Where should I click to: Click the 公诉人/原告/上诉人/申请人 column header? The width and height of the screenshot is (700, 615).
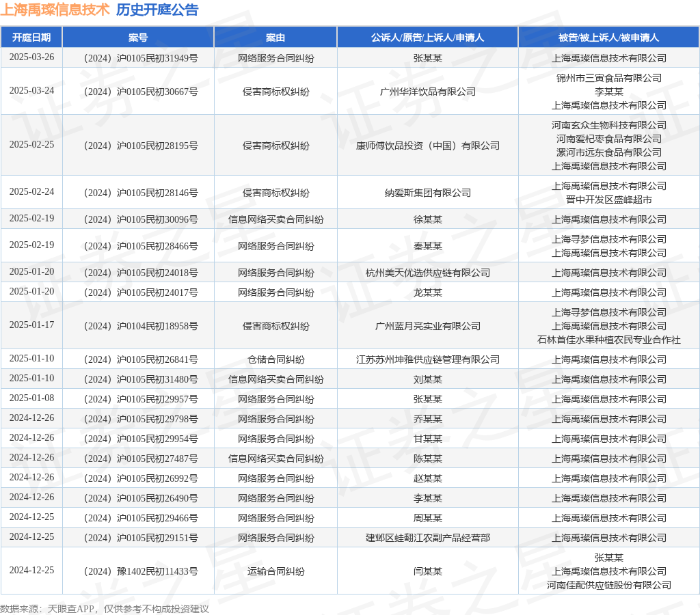click(427, 38)
